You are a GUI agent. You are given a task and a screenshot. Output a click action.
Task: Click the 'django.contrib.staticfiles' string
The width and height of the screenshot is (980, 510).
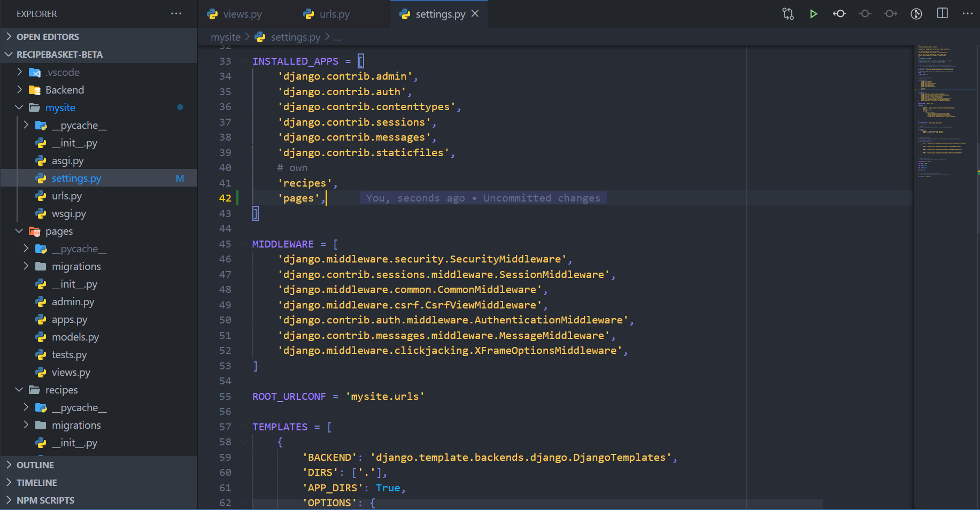(x=364, y=153)
